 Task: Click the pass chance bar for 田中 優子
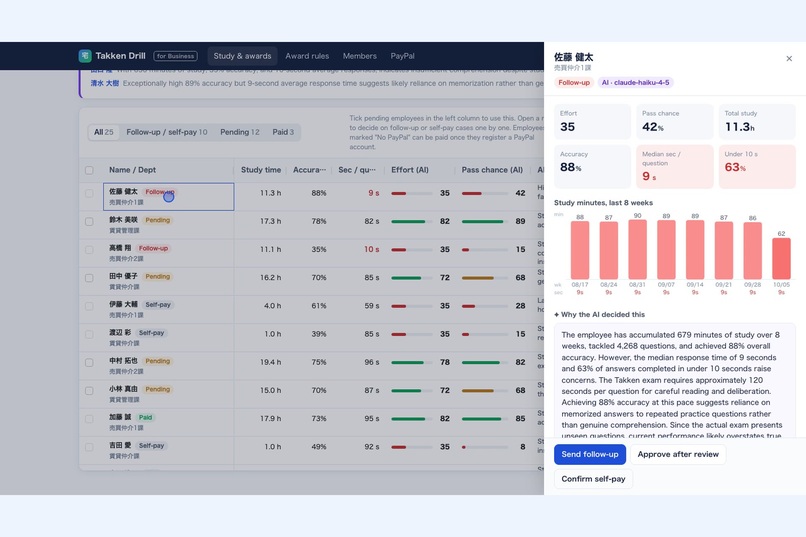click(x=485, y=278)
